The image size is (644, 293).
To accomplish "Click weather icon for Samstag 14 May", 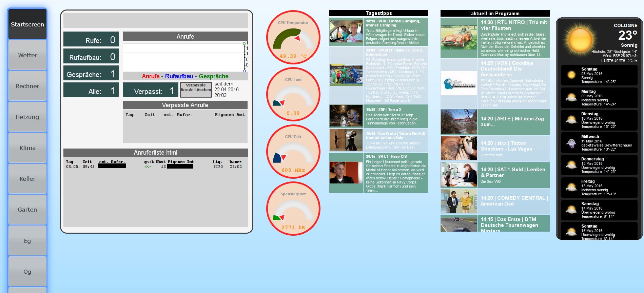I will (x=571, y=210).
